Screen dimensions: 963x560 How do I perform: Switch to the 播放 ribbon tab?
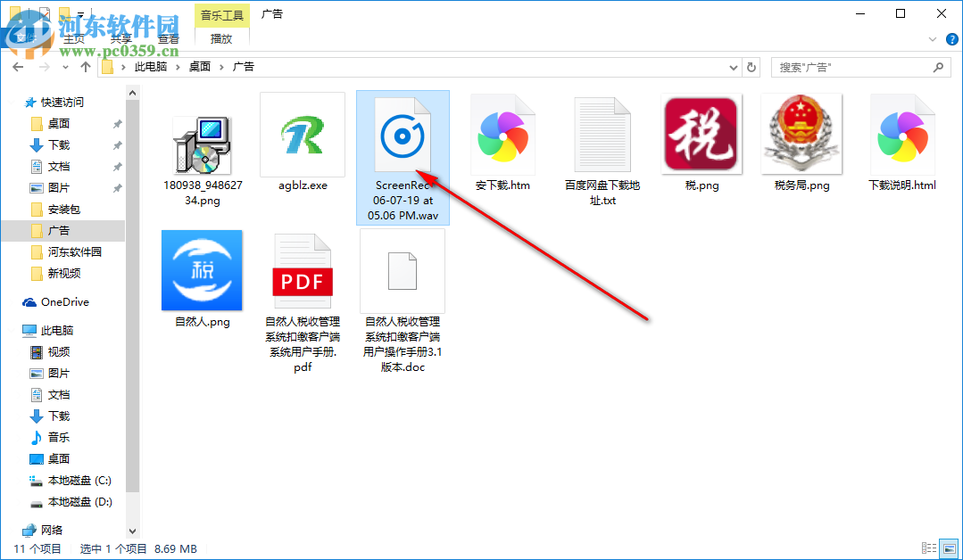pos(221,38)
